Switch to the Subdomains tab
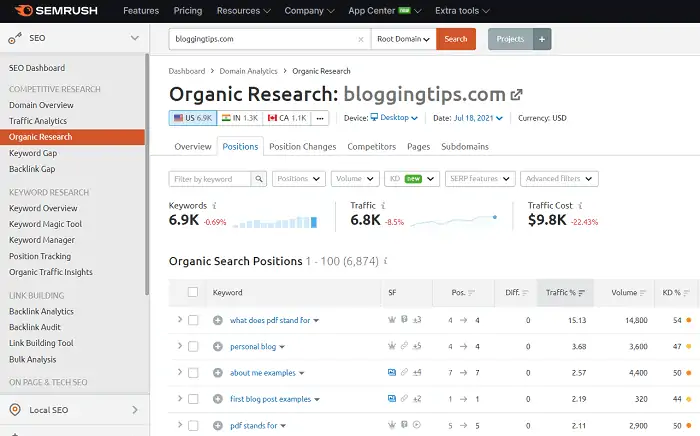The height and width of the screenshot is (436, 700). pyautogui.click(x=465, y=147)
